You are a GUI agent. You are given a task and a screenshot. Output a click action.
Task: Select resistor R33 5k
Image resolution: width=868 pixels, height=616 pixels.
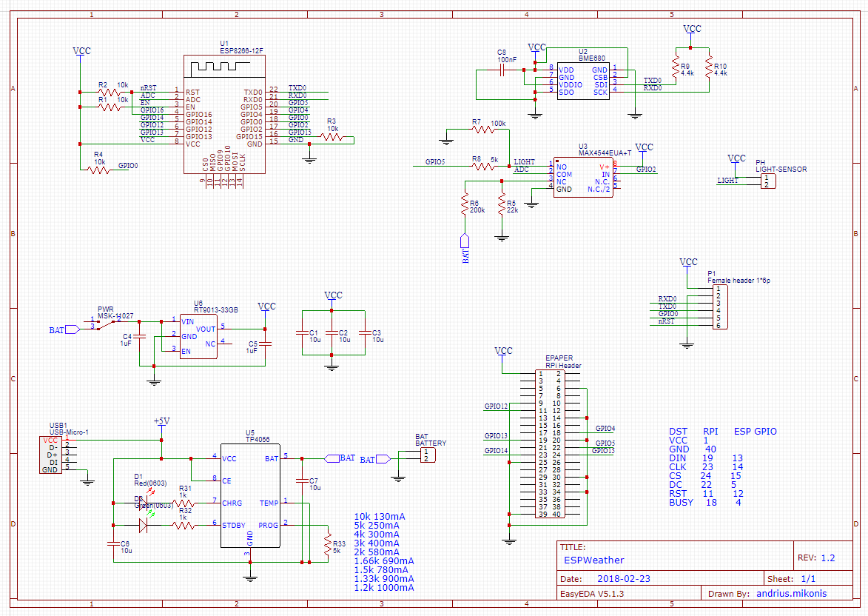coord(328,544)
